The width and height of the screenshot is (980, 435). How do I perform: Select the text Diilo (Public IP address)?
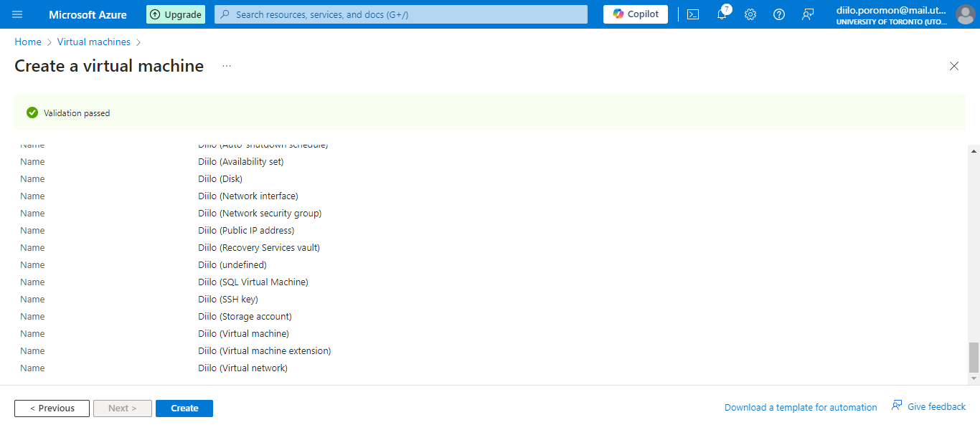point(246,231)
